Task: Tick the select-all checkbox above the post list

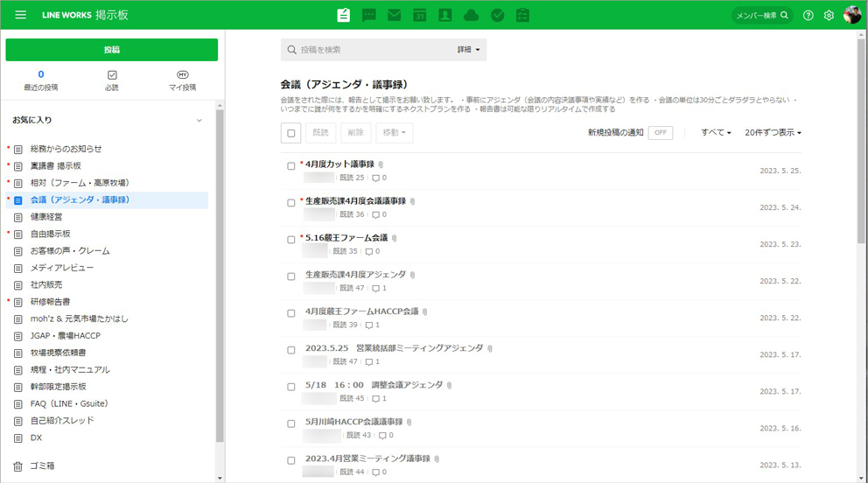Action: click(291, 133)
